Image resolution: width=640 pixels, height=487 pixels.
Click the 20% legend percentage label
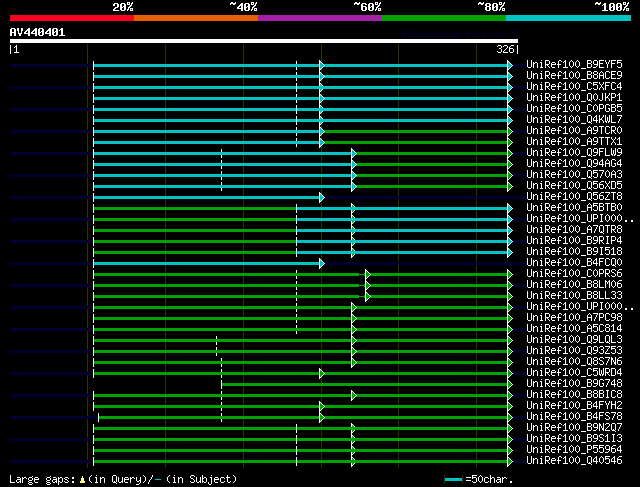(x=123, y=7)
